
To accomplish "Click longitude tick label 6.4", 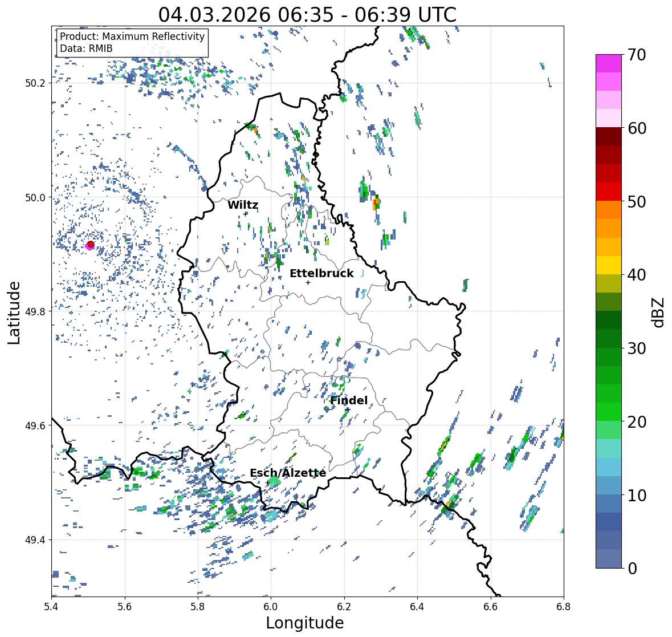I will click(x=417, y=607).
